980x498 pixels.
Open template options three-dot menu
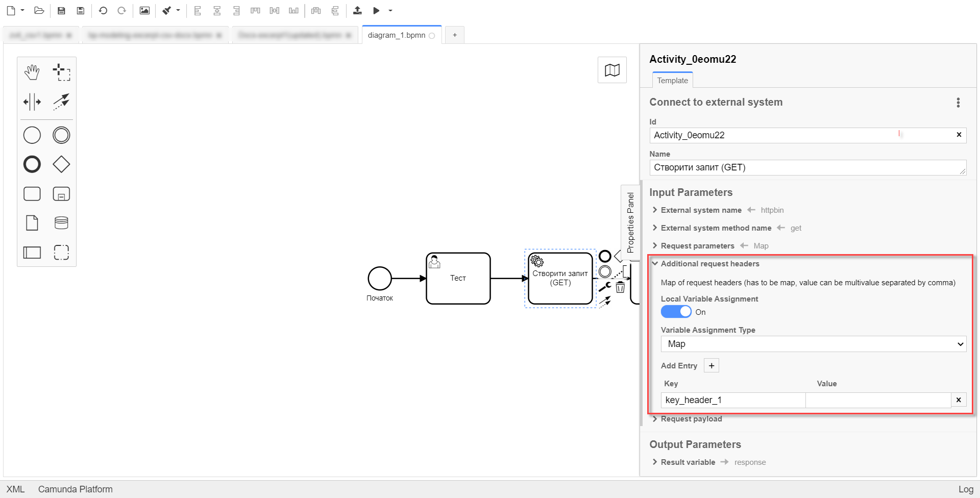point(958,103)
